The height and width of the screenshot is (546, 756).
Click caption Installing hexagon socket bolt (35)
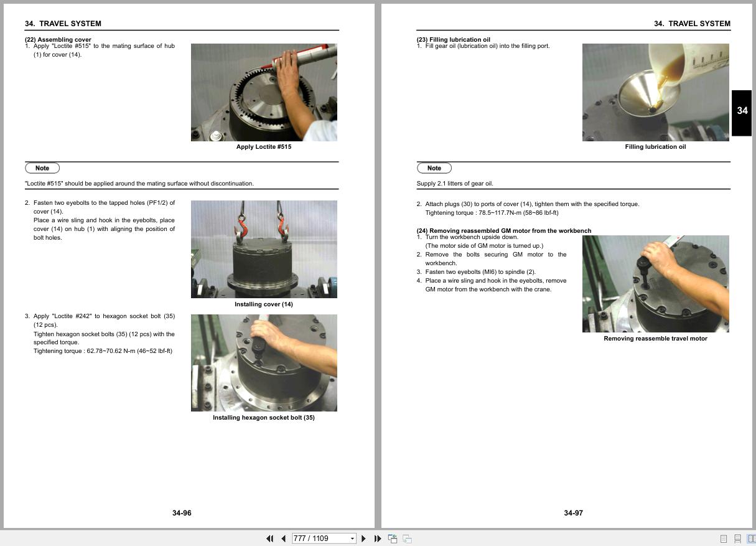(x=264, y=418)
